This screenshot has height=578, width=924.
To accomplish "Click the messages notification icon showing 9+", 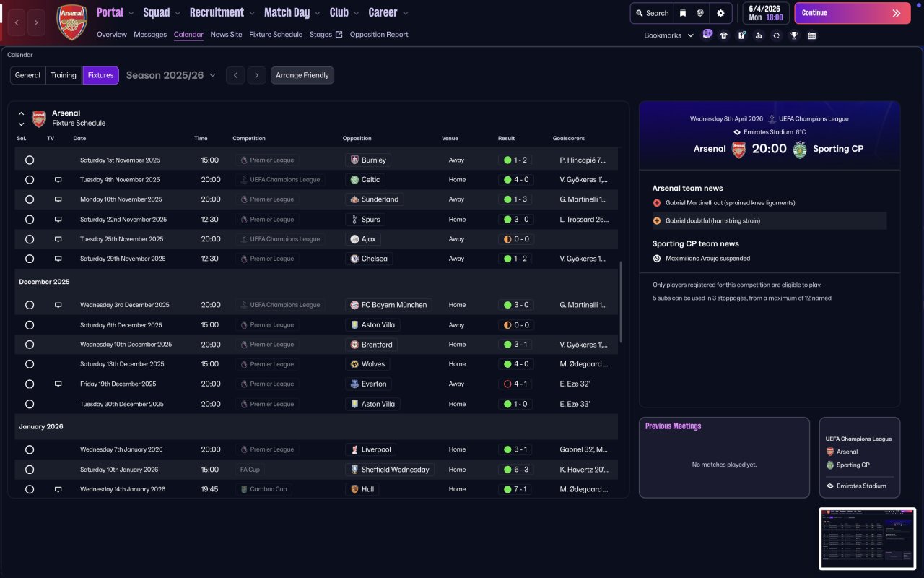I will point(707,34).
